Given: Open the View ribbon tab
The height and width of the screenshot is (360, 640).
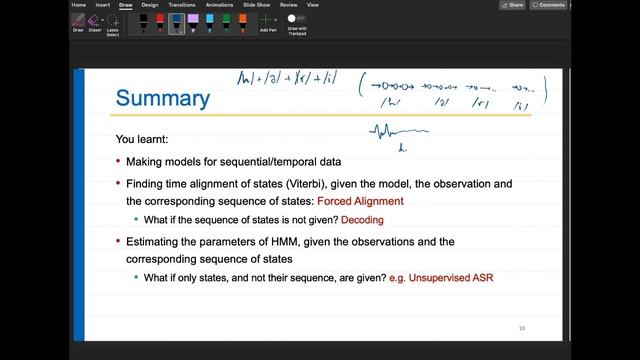Looking at the screenshot, I should pyautogui.click(x=313, y=5).
